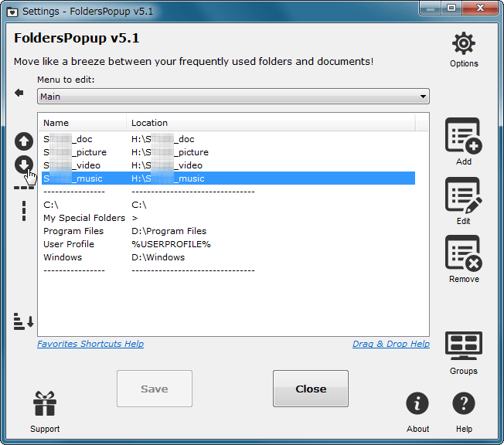Click the Edit favorite icon

(x=464, y=195)
